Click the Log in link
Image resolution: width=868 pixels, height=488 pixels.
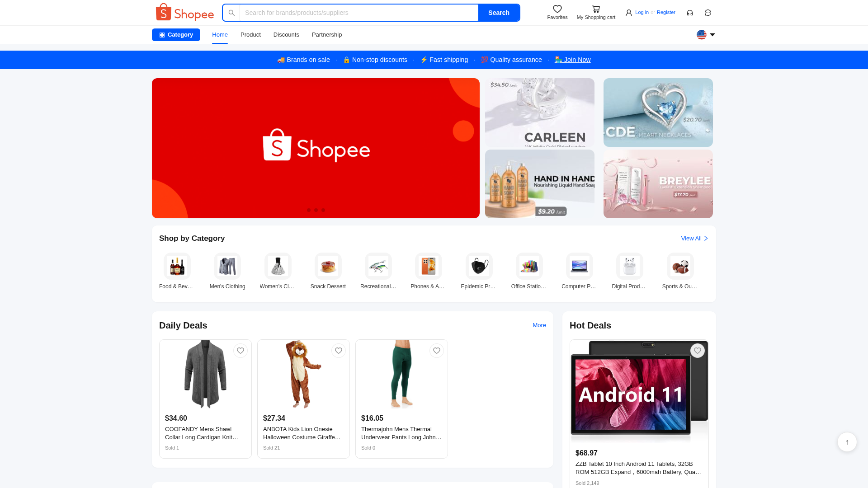pos(642,13)
